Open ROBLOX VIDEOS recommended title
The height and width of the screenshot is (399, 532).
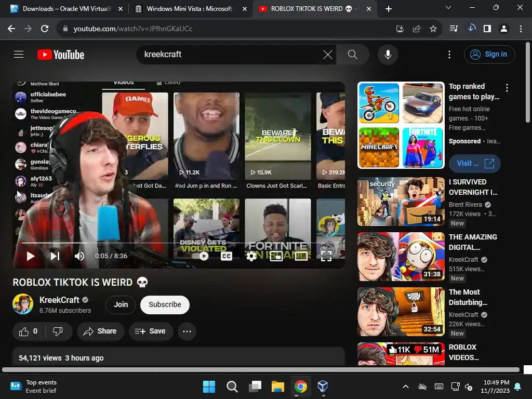pyautogui.click(x=464, y=353)
